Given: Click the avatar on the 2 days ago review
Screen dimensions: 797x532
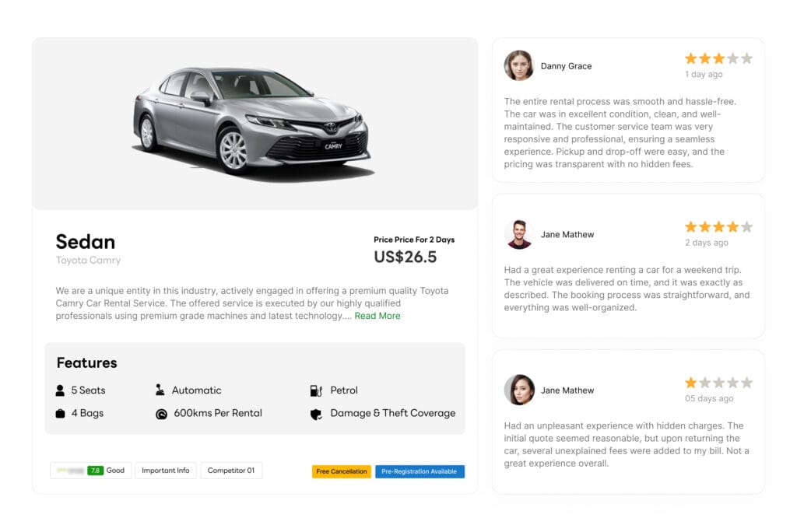Looking at the screenshot, I should pyautogui.click(x=519, y=234).
